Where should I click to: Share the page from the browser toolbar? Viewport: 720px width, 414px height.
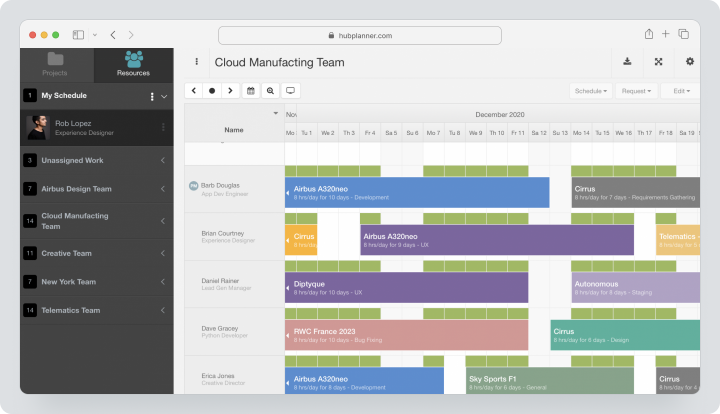648,34
